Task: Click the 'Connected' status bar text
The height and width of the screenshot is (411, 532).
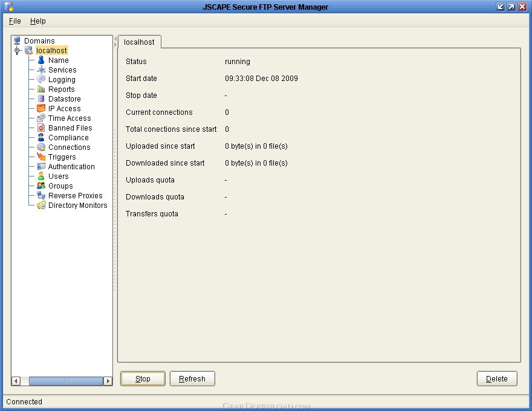Action: pyautogui.click(x=24, y=402)
